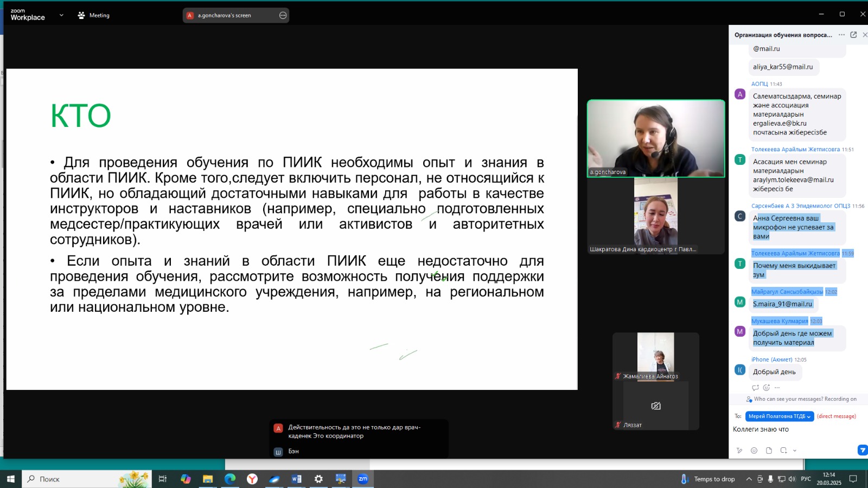
Task: Open the text formatting tool in chat
Action: [x=739, y=451]
